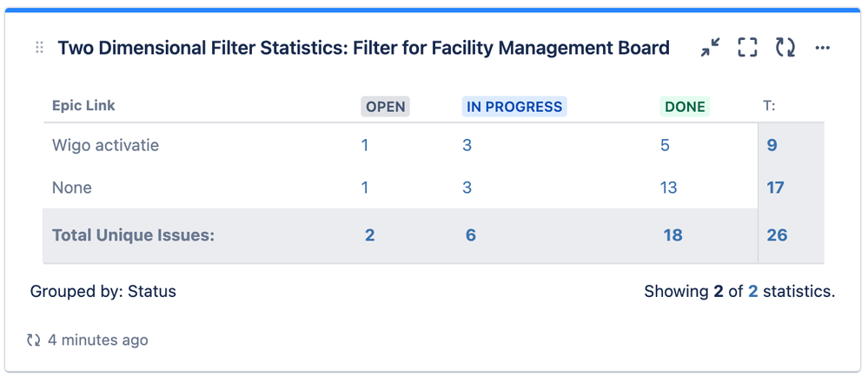This screenshot has width=868, height=376.
Task: Click total 6 In Progress issues count
Action: [471, 235]
